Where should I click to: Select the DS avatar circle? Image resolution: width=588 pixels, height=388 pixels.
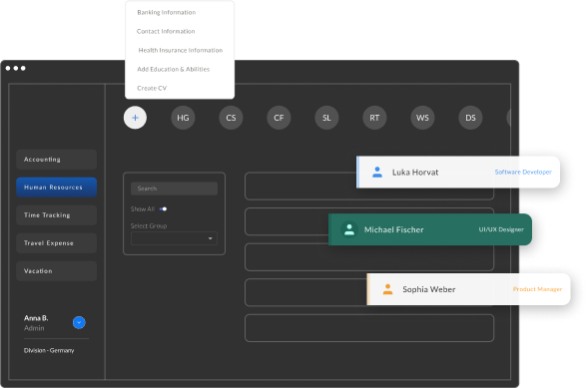click(x=470, y=118)
